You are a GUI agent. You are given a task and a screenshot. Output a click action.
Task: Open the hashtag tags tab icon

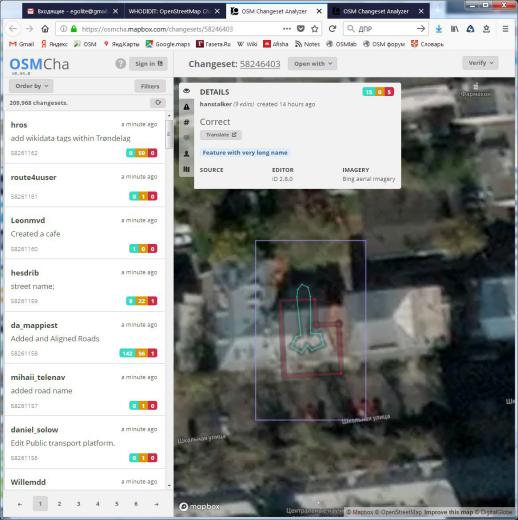pyautogui.click(x=186, y=122)
